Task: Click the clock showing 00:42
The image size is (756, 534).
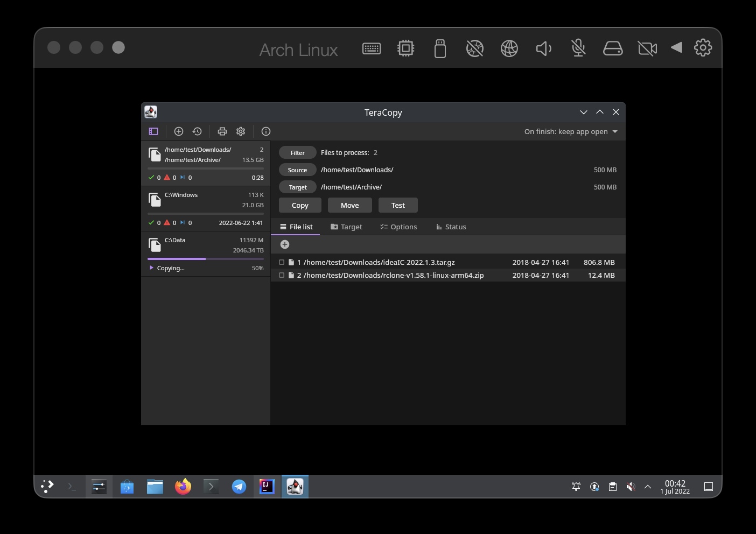Action: 675,483
